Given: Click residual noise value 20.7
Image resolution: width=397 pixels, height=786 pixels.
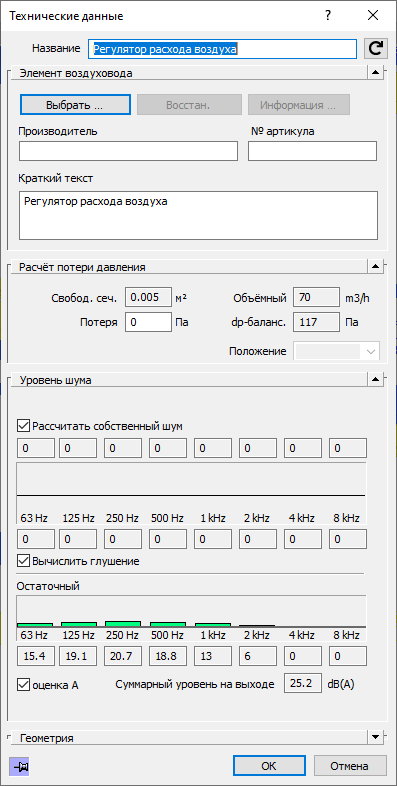Looking at the screenshot, I should point(123,656).
